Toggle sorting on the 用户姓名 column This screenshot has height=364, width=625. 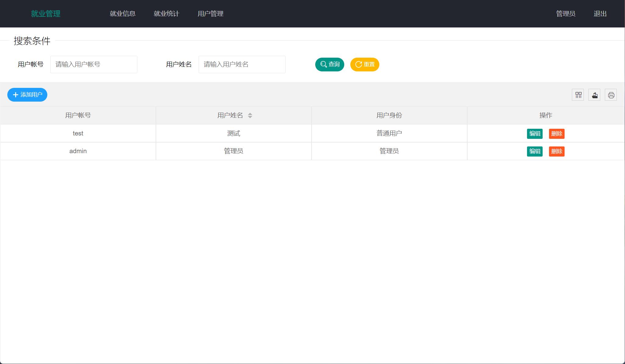[233, 115]
